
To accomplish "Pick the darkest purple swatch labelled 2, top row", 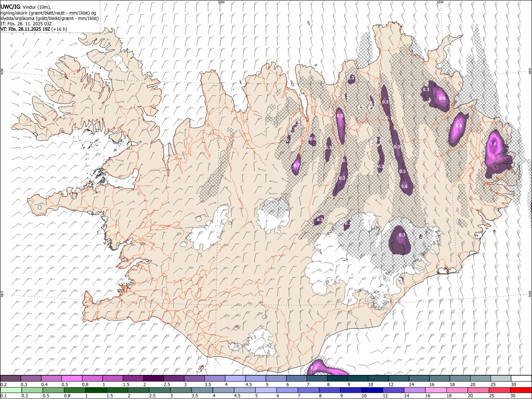I will tap(153, 379).
